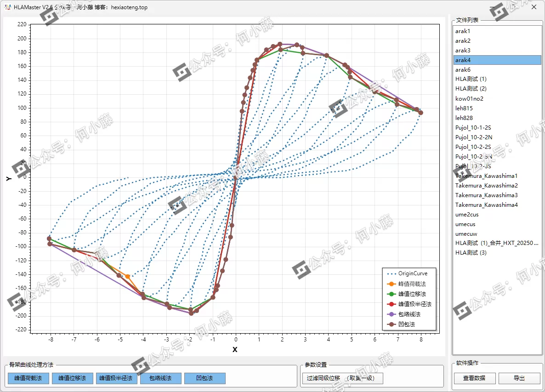Toggle the 峰值位移法 skeleton method

[x=72, y=378]
